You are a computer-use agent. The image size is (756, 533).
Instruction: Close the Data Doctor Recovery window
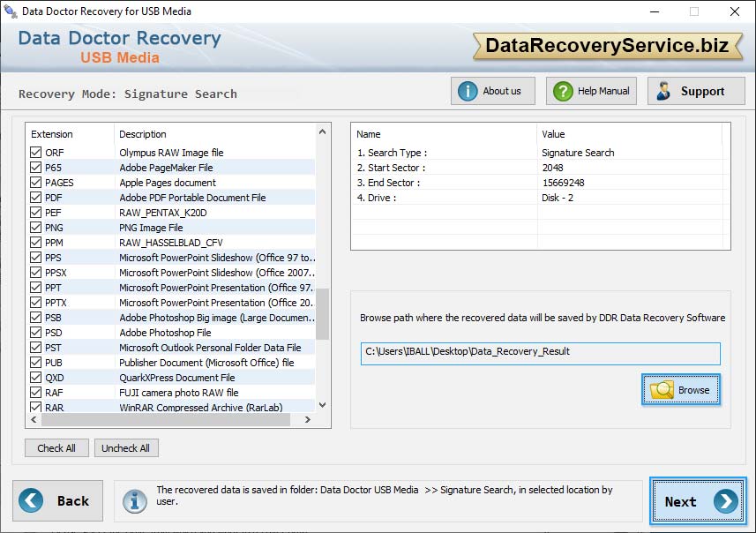[734, 11]
